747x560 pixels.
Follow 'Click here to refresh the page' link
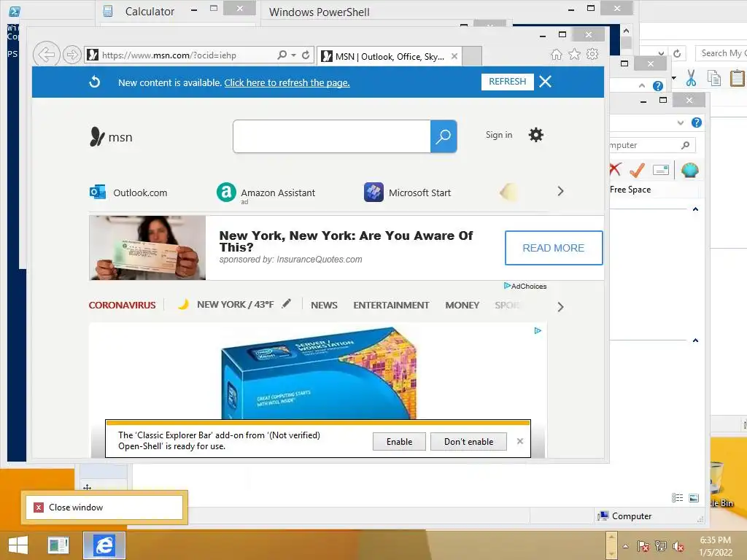287,83
